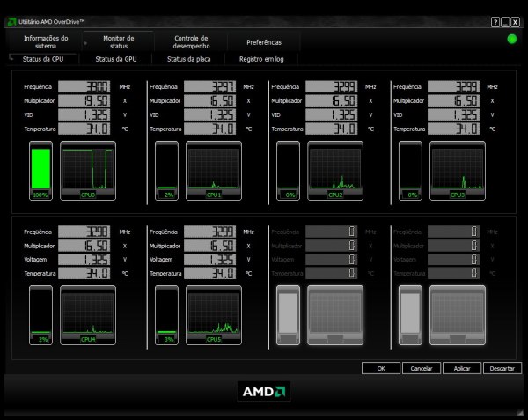Click the CPU5 3% load bar
528x420 pixels.
(166, 315)
